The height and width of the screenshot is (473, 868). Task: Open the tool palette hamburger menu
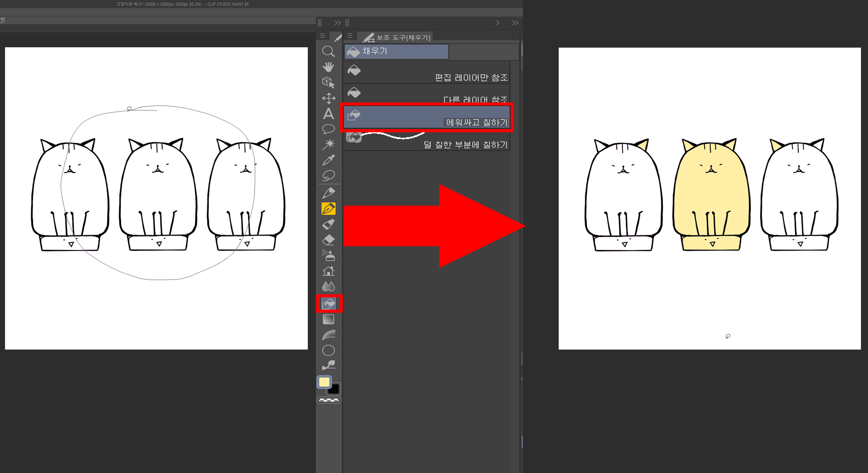[x=322, y=36]
